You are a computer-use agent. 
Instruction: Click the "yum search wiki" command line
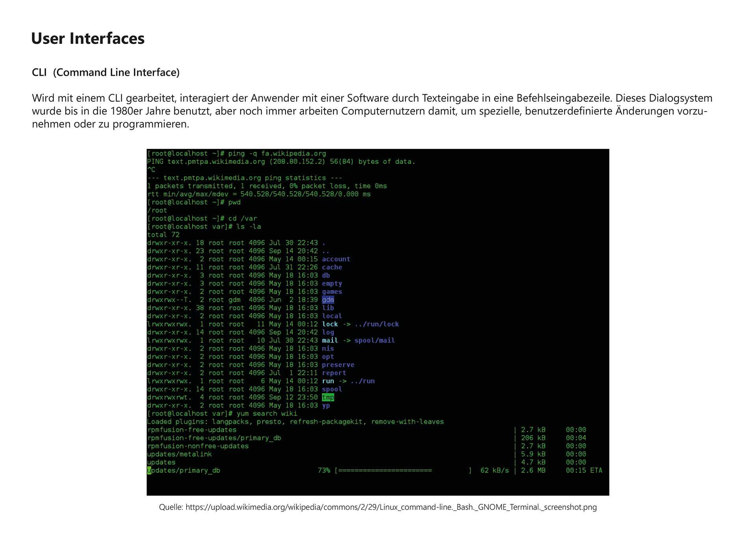click(267, 414)
